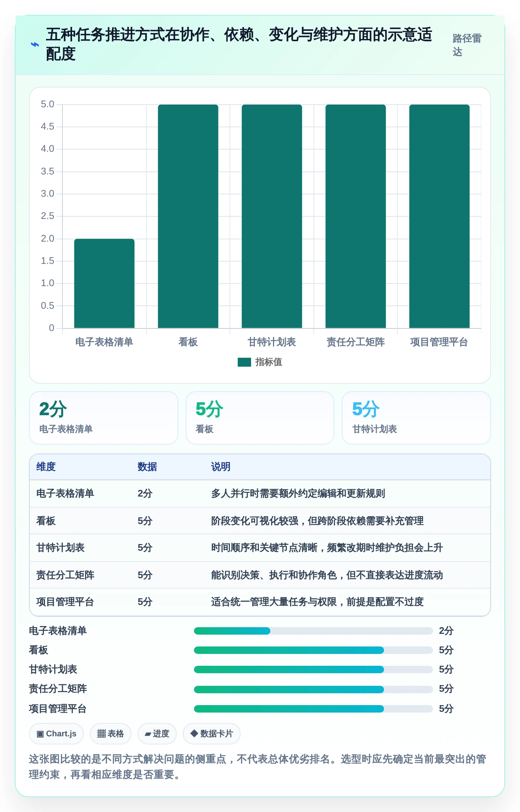The width and height of the screenshot is (520, 812).
Task: Select the 电子表格清单 table row name cell
Action: click(x=65, y=494)
